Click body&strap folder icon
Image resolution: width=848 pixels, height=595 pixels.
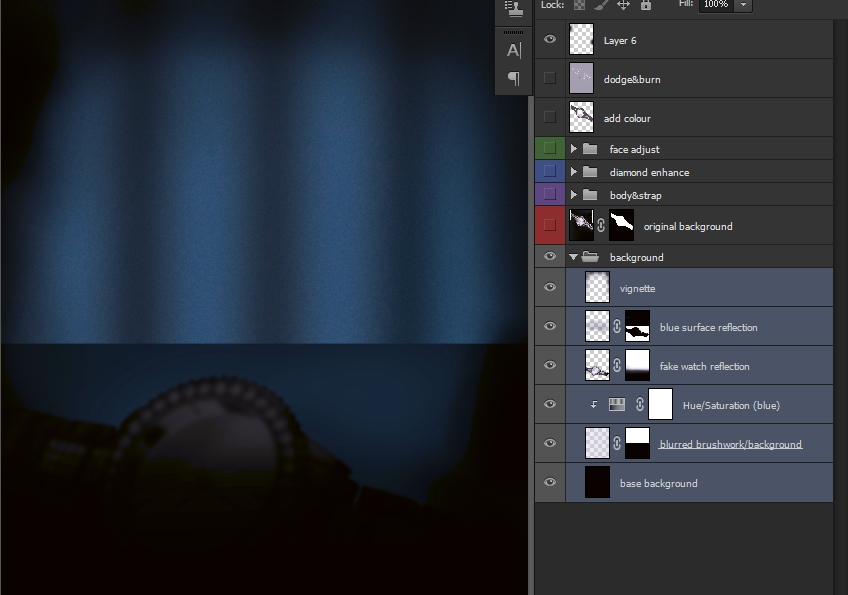(590, 195)
